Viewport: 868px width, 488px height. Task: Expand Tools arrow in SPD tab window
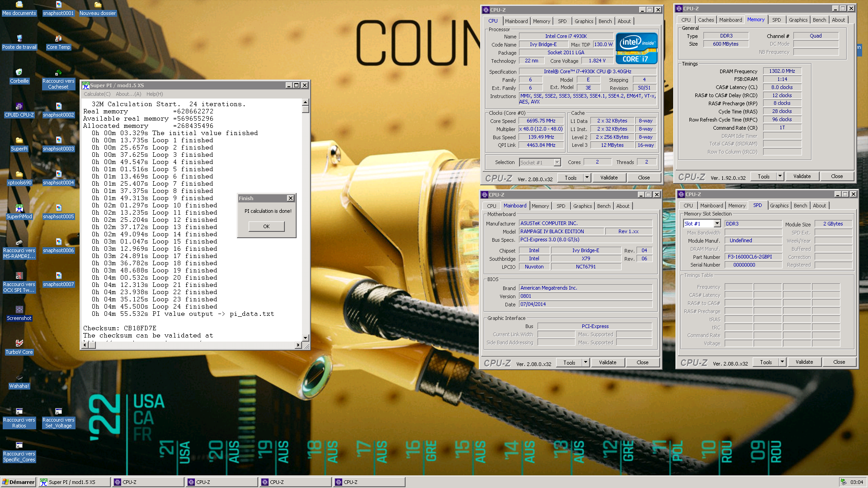click(x=782, y=362)
